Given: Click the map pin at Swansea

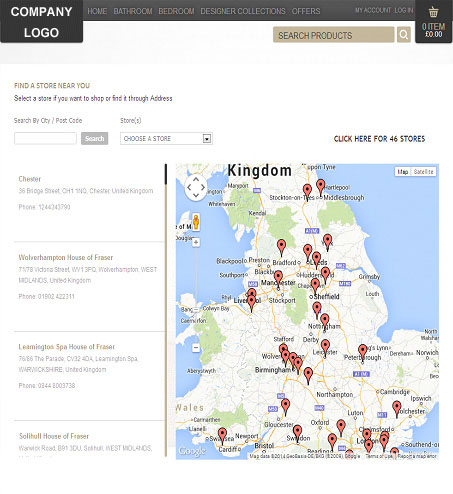Looking at the screenshot, I should click(x=222, y=436).
